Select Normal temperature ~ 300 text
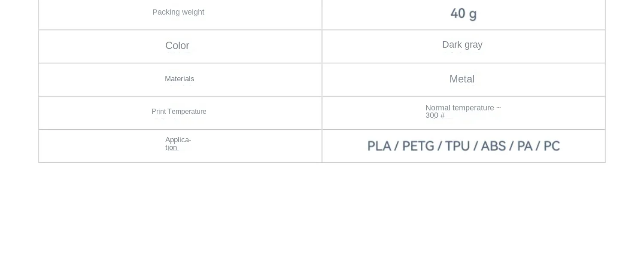This screenshot has height=268, width=644. (x=463, y=112)
